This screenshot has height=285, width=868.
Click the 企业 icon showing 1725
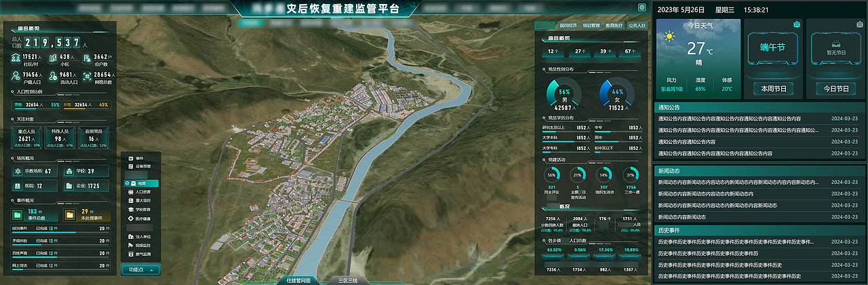69,186
